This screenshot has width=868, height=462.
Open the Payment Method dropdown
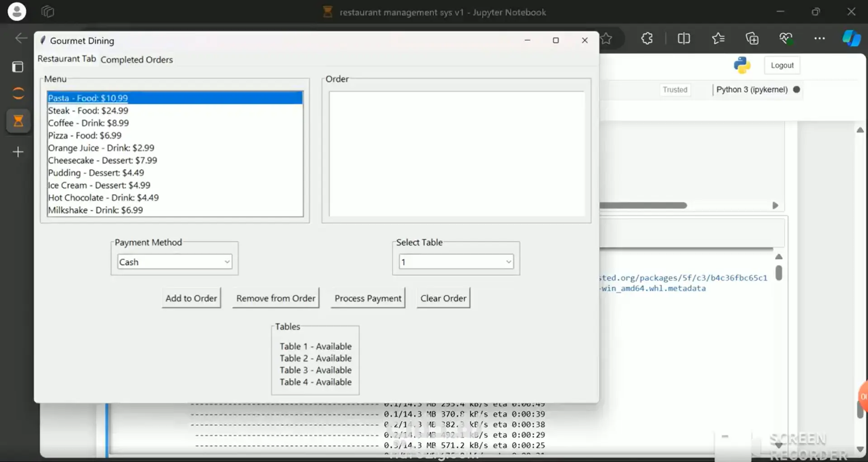tap(175, 262)
